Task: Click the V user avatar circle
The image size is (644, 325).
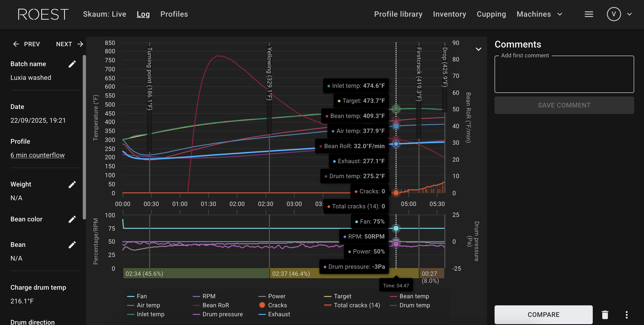Action: coord(614,14)
